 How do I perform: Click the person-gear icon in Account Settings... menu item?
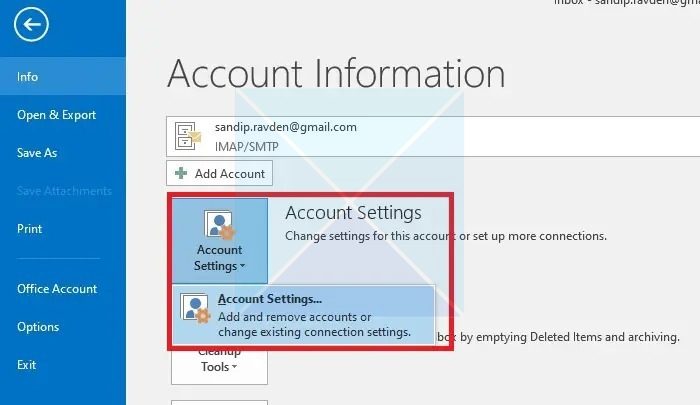coord(195,309)
